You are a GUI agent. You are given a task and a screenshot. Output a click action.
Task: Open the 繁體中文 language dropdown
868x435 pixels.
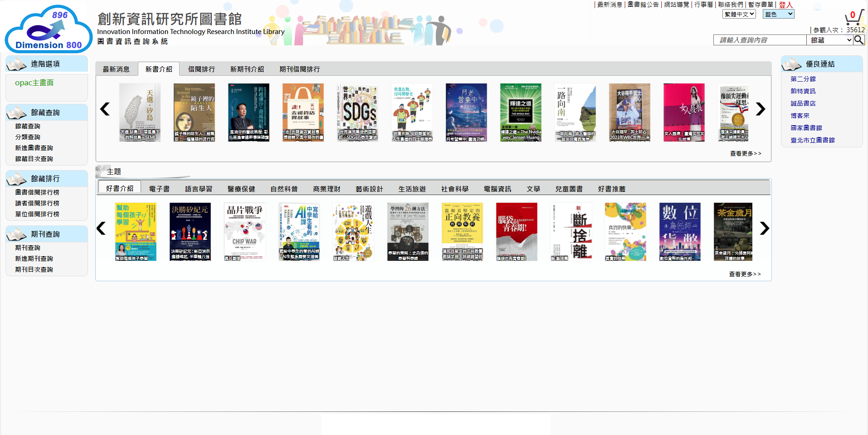739,14
